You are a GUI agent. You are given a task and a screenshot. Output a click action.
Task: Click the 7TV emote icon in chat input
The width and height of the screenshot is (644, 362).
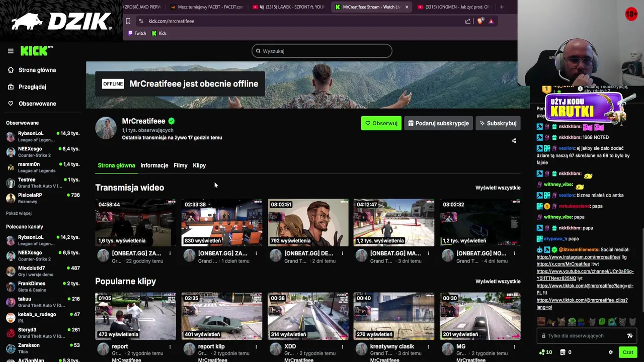629,336
